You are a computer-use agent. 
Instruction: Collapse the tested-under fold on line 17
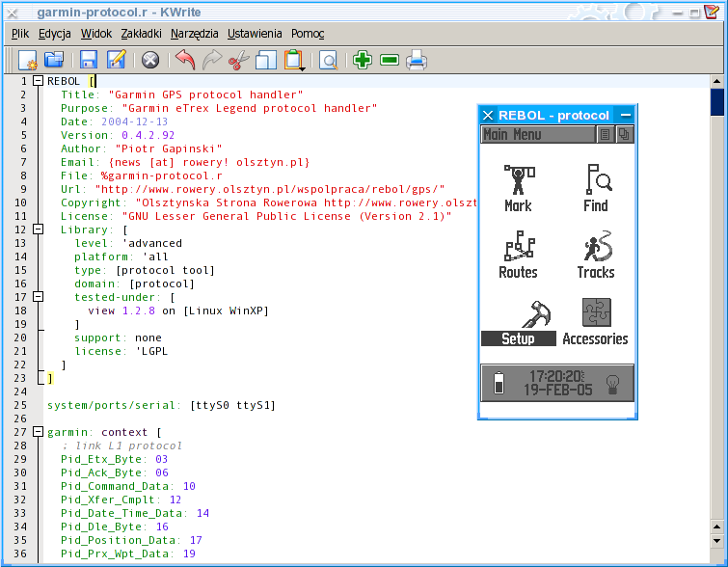coord(38,297)
